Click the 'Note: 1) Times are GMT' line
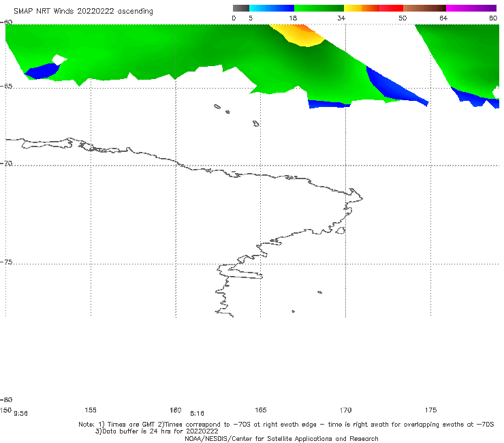 [x=286, y=425]
